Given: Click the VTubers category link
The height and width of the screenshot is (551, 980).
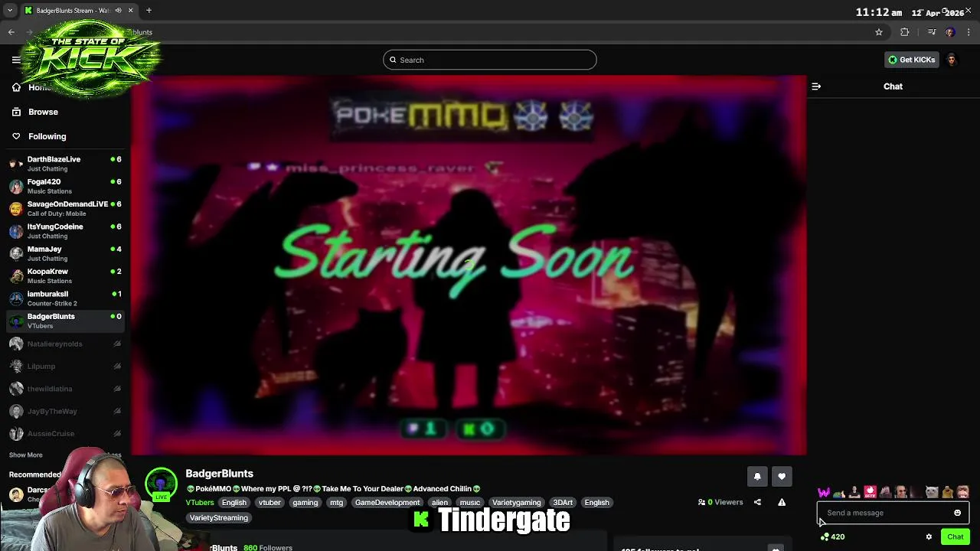Looking at the screenshot, I should (x=200, y=503).
